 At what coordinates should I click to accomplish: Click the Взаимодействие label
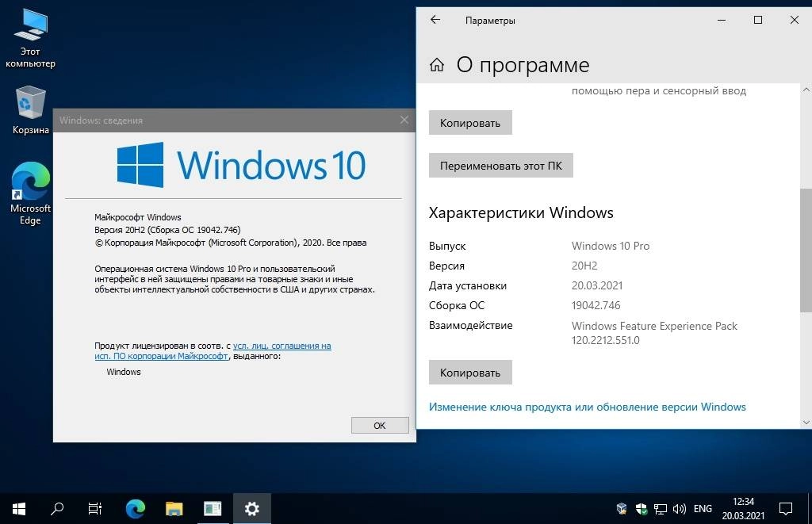pyautogui.click(x=470, y=326)
